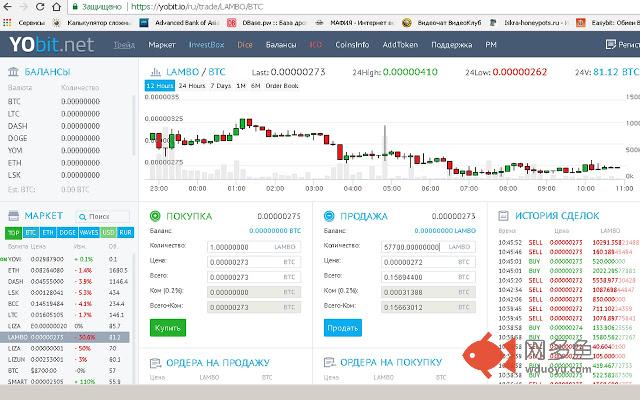Select the 24 Hours chart range
The image size is (640, 400).
point(192,86)
